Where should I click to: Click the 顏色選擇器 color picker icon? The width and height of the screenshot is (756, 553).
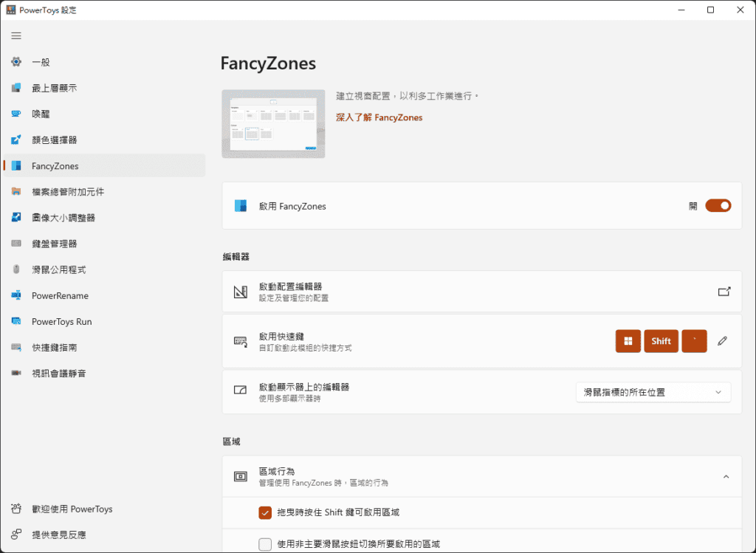(x=16, y=140)
